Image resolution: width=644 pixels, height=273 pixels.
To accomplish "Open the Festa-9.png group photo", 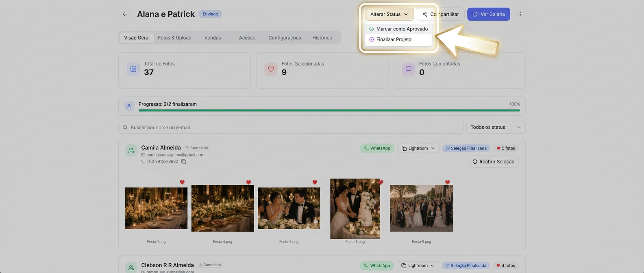I will tap(421, 208).
